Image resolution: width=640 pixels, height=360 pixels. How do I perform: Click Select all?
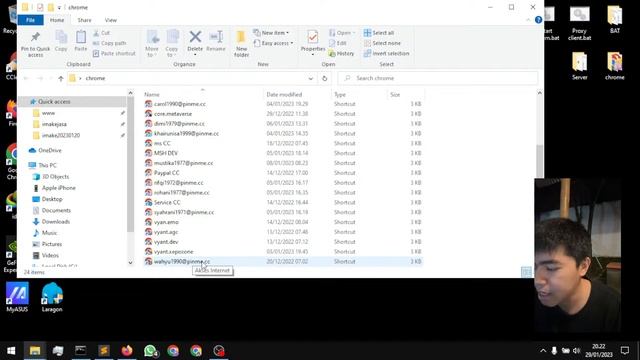coord(379,33)
